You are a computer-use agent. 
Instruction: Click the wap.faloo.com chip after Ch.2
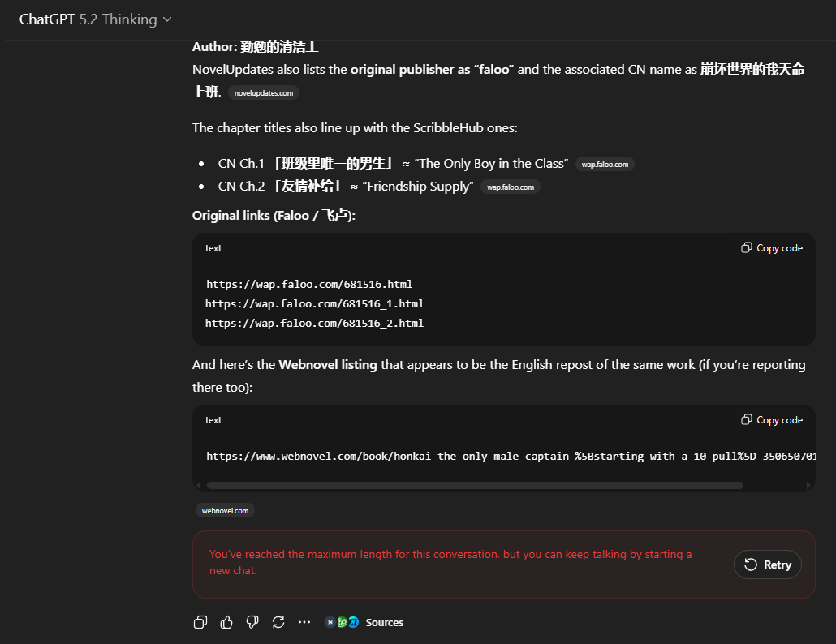tap(511, 187)
